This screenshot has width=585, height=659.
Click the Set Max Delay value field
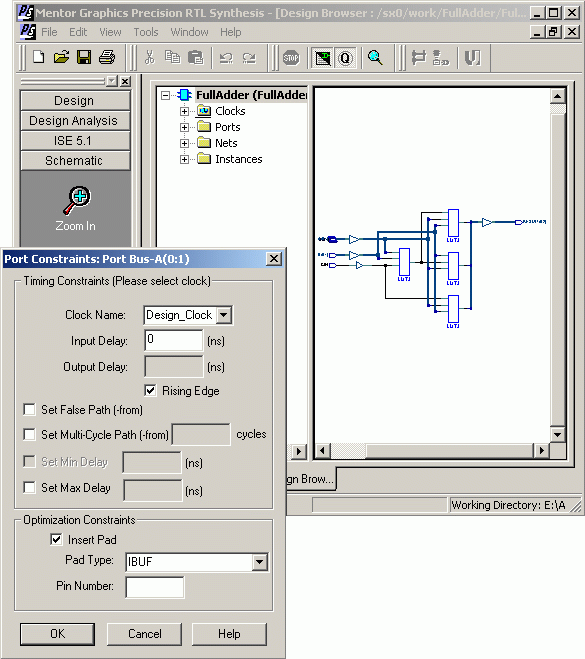coord(153,490)
